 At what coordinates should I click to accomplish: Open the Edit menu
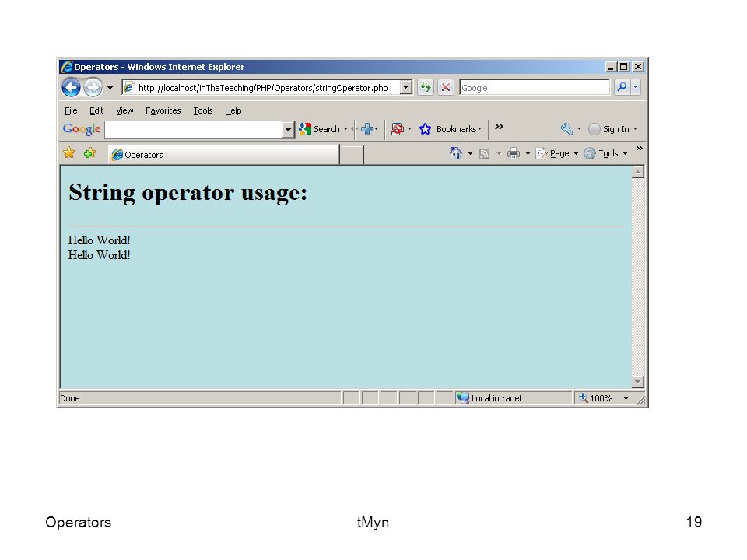coord(96,110)
